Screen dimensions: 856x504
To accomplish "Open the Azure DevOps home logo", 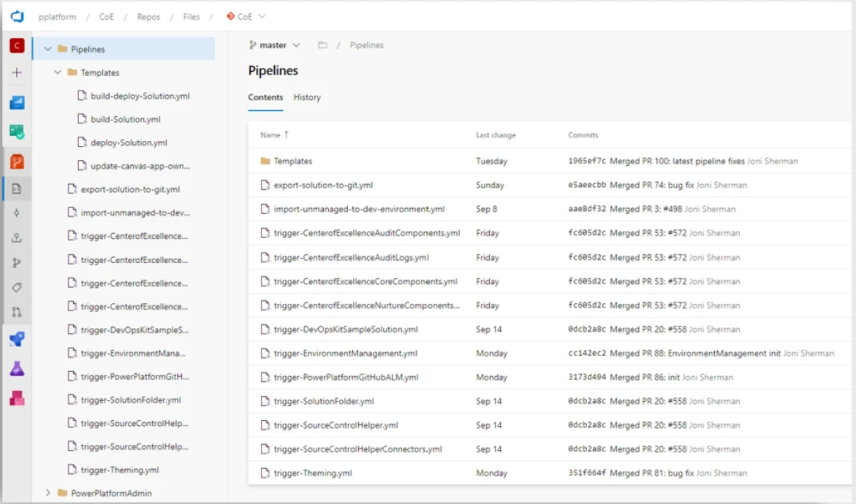I will tap(17, 16).
